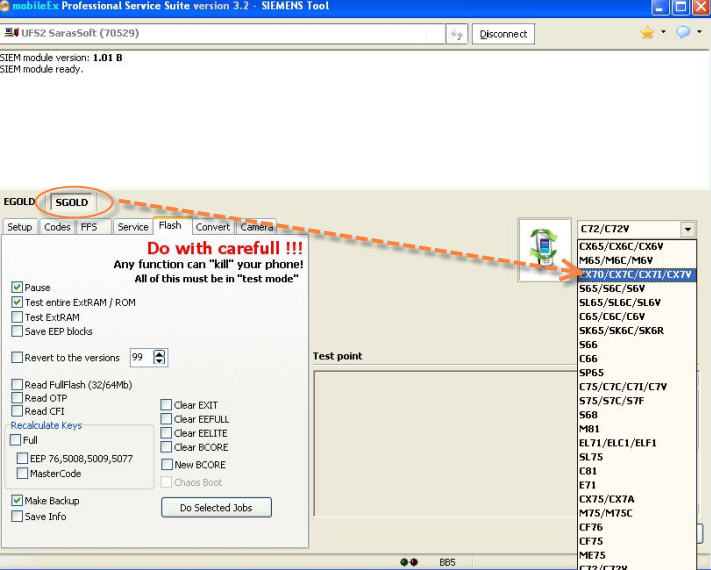Select EL71/ELC1/ELF1 model entry

(637, 443)
